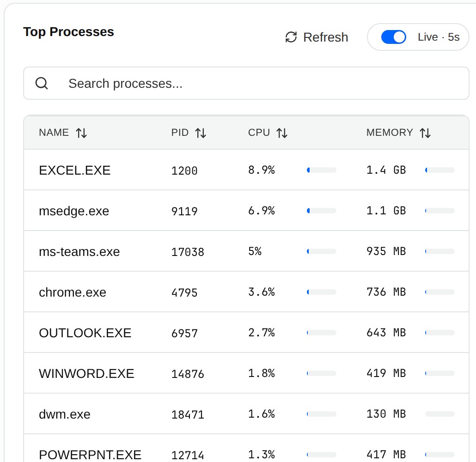Click PID 6957 cell
The width and height of the screenshot is (476, 462).
(184, 333)
